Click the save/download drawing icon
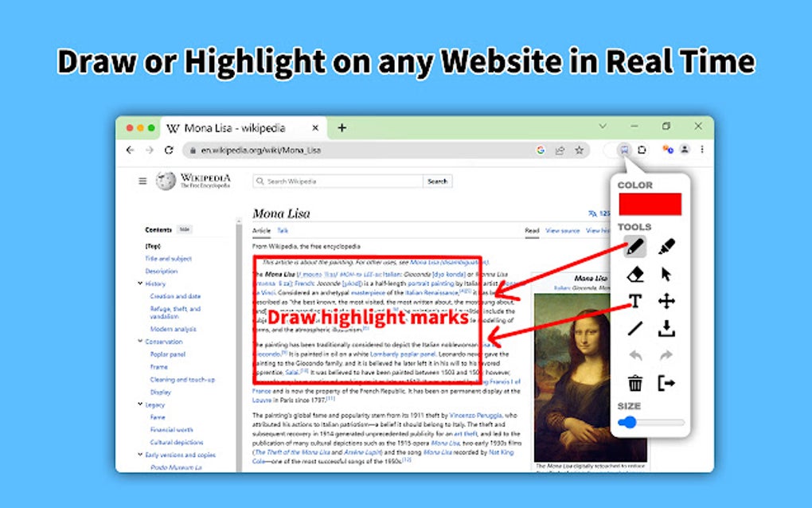This screenshot has width=812, height=508. coord(667,329)
